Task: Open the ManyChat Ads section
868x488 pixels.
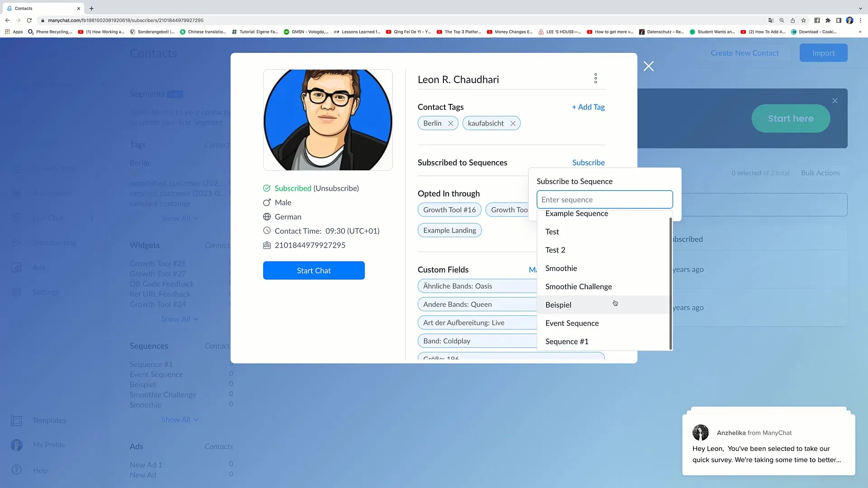Action: click(39, 268)
